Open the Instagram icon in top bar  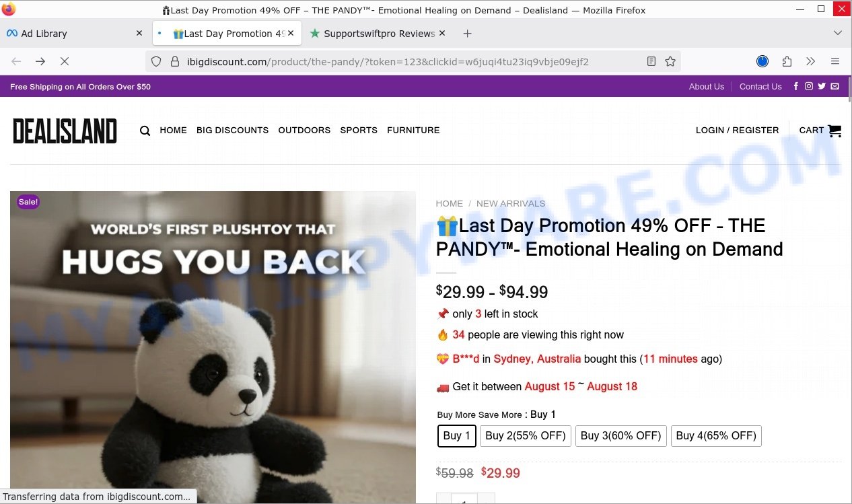[809, 86]
